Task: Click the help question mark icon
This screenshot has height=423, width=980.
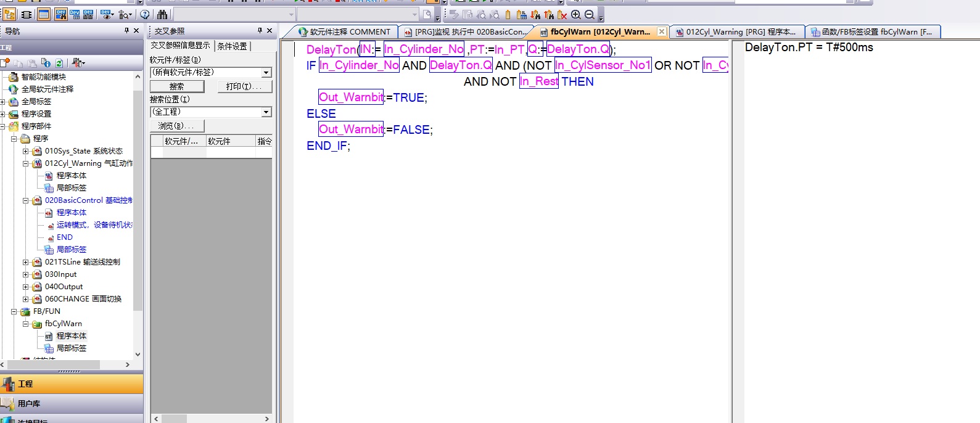Action: coord(145,14)
